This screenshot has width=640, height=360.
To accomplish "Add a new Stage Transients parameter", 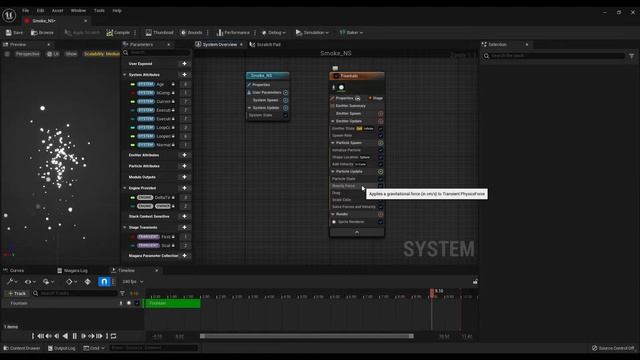I will click(184, 227).
